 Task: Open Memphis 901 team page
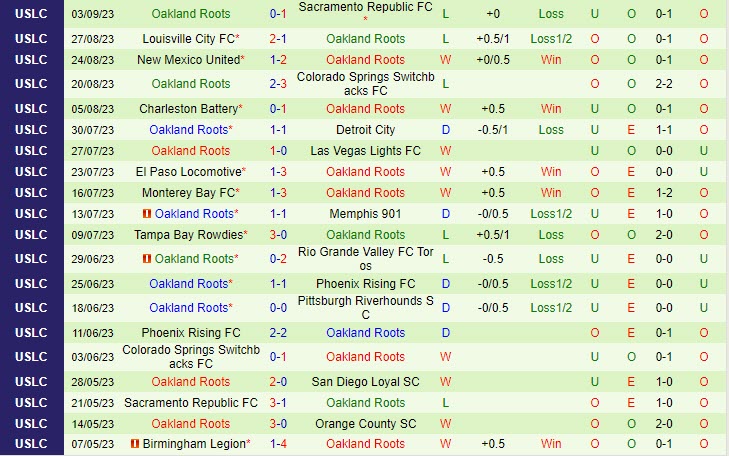366,214
